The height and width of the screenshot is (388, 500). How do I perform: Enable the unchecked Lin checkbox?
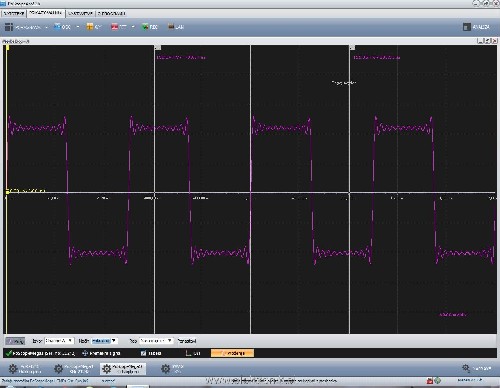[x=188, y=353]
